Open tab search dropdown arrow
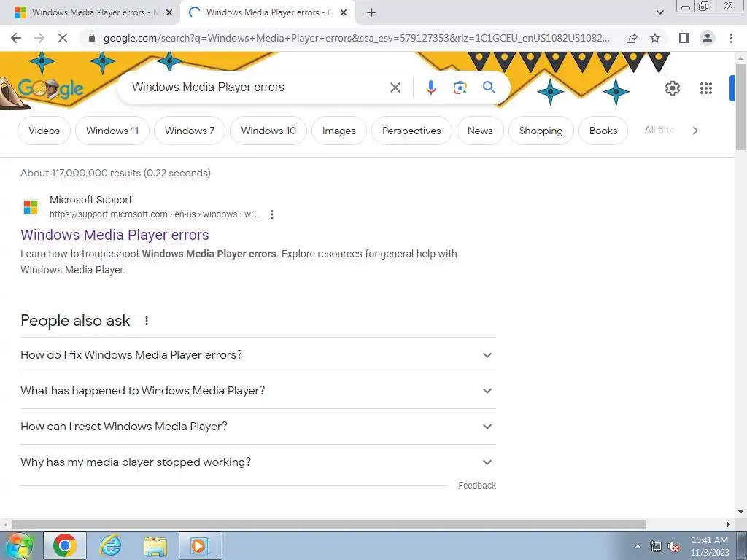This screenshot has height=560, width=747. 659,13
